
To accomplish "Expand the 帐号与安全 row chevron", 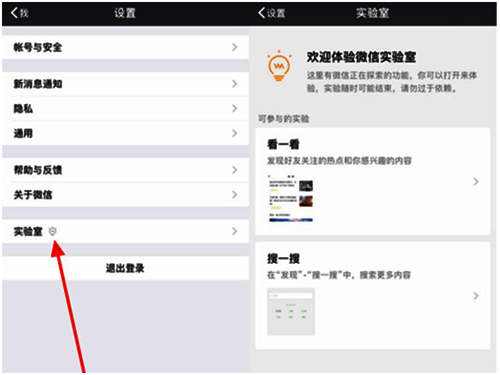I will [x=235, y=47].
